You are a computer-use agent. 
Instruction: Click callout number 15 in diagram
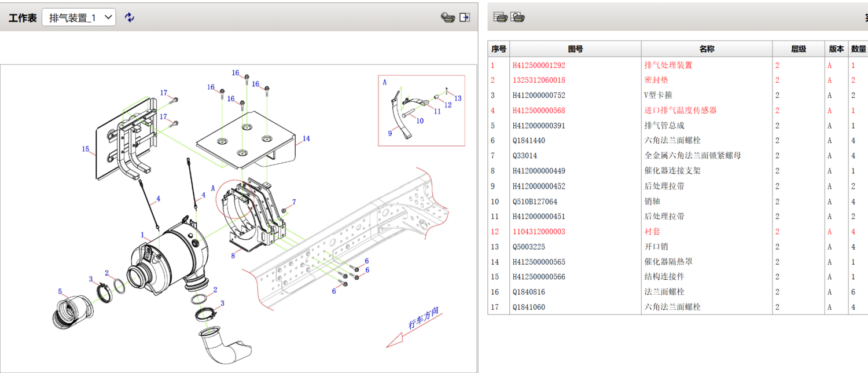(86, 149)
